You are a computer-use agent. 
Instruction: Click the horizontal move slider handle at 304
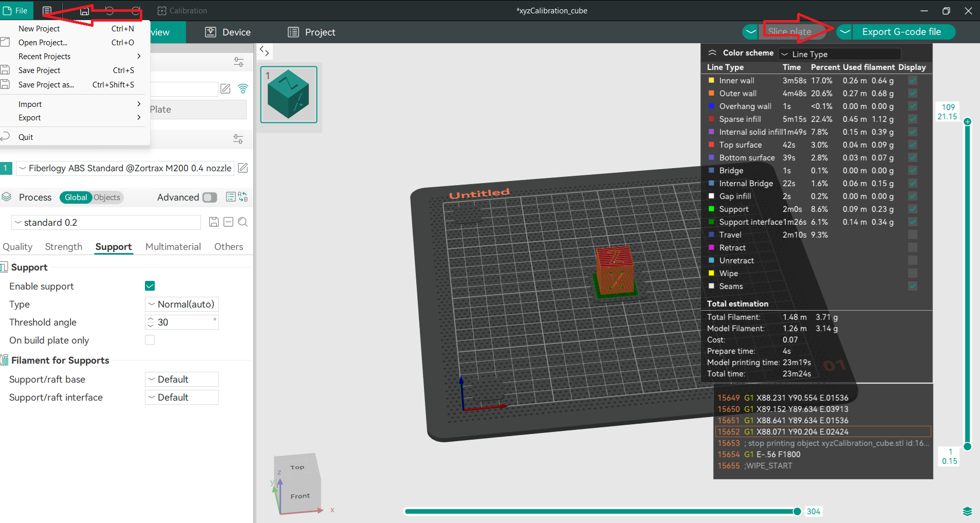click(x=797, y=511)
